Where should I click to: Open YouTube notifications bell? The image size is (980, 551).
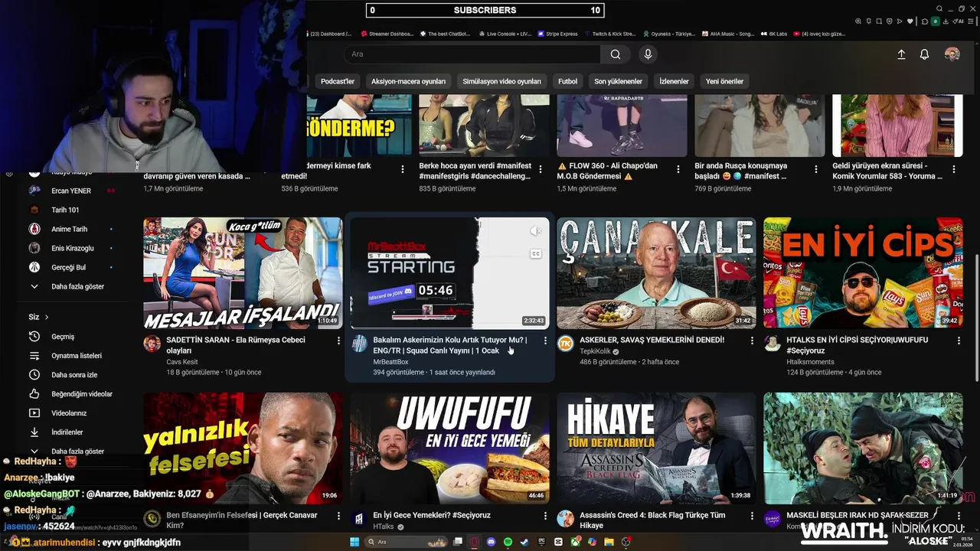click(x=924, y=54)
